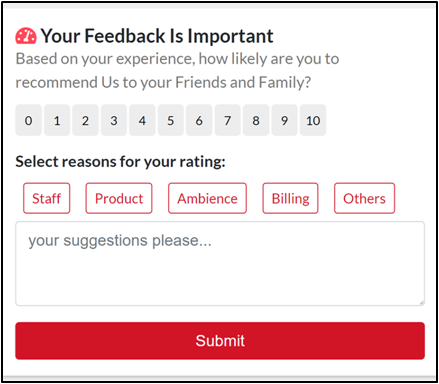439x384 pixels.
Task: Pick rating 6 on the scale
Action: pyautogui.click(x=199, y=120)
